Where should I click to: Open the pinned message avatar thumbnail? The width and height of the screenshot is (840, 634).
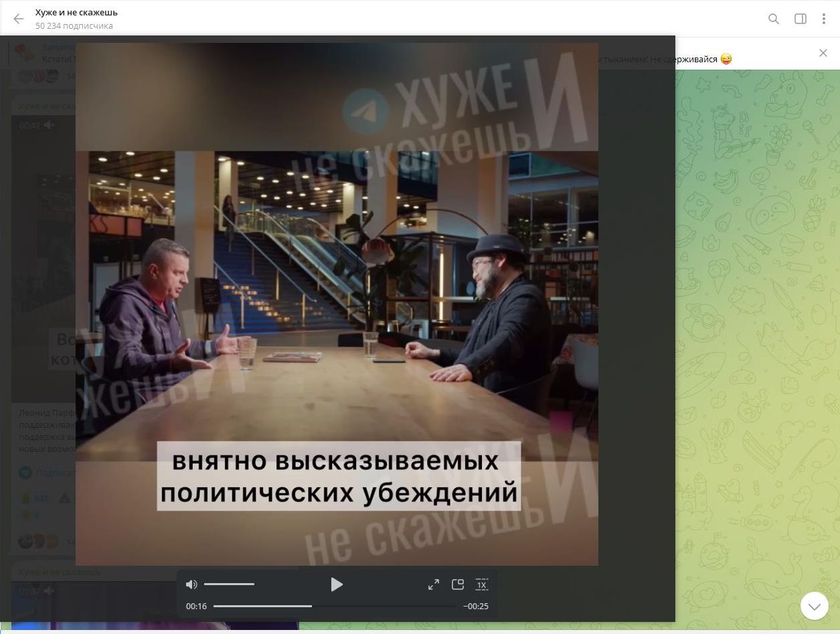click(x=24, y=52)
